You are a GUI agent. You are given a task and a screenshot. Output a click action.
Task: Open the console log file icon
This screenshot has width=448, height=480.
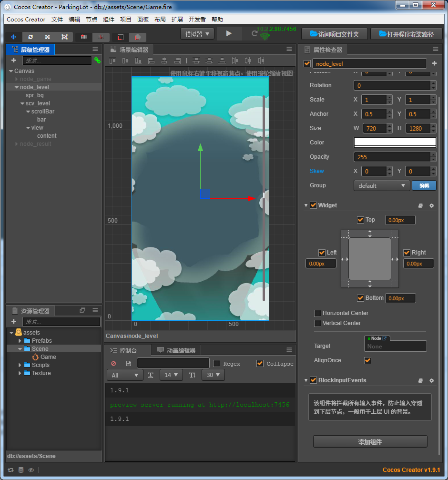(x=129, y=363)
